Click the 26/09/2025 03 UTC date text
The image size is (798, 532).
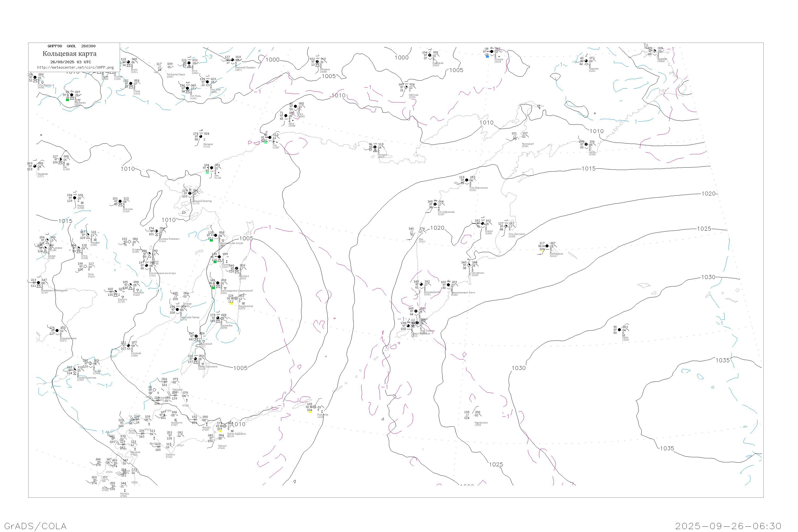point(70,62)
